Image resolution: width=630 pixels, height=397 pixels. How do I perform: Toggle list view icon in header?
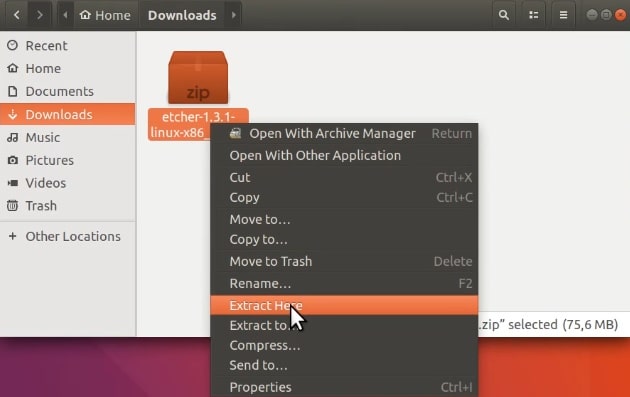534,15
